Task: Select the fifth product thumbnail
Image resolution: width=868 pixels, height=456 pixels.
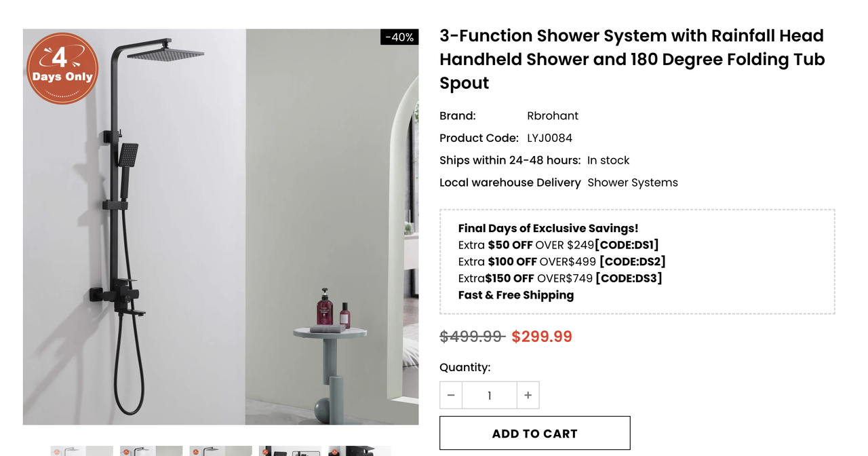Action: (359, 451)
